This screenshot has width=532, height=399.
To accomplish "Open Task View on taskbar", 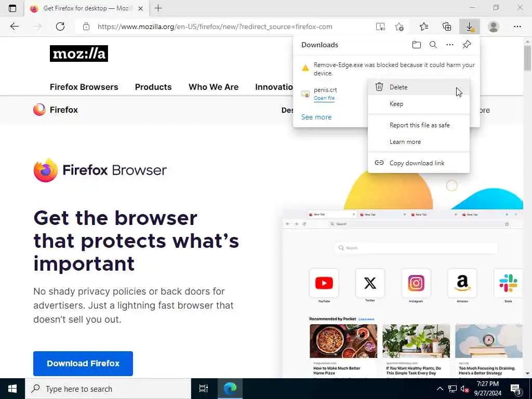I will tap(204, 389).
